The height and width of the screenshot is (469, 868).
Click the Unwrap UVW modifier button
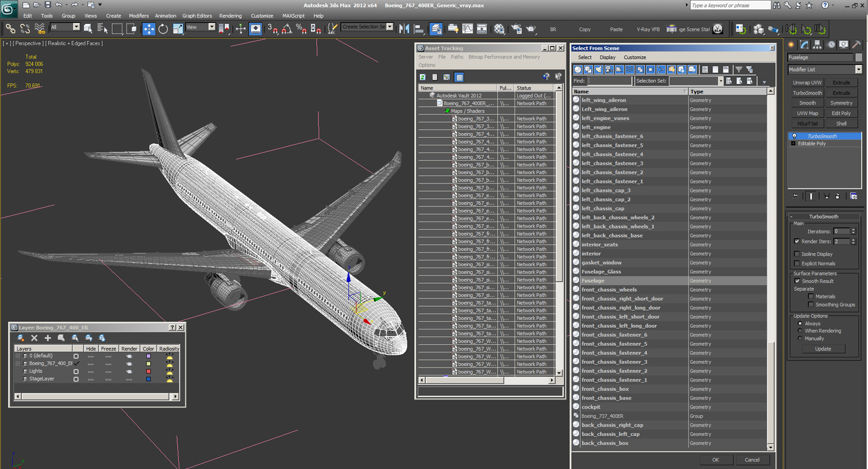click(807, 83)
